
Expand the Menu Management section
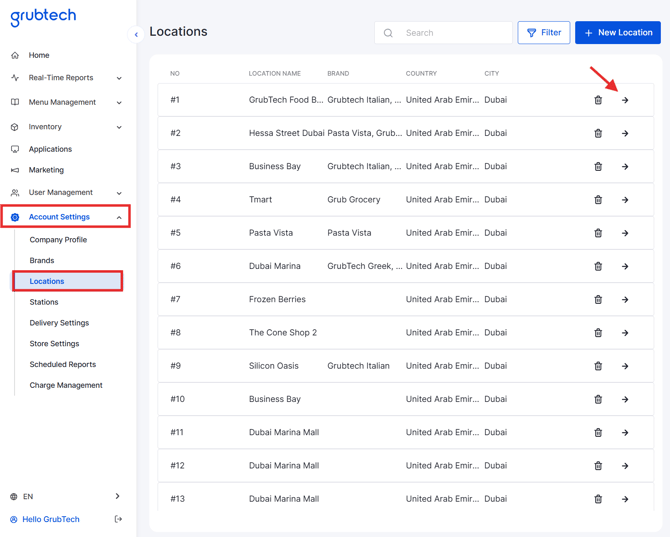(x=119, y=103)
